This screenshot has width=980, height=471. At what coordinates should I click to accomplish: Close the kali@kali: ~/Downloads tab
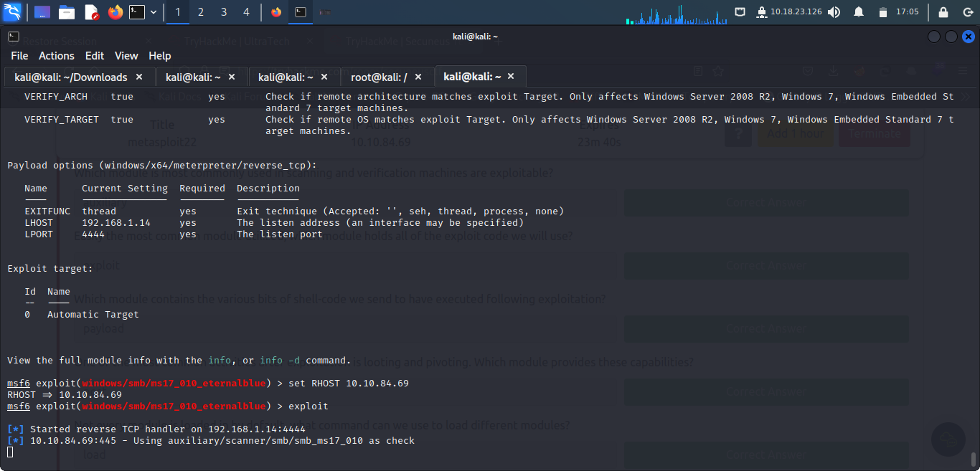[x=139, y=77]
